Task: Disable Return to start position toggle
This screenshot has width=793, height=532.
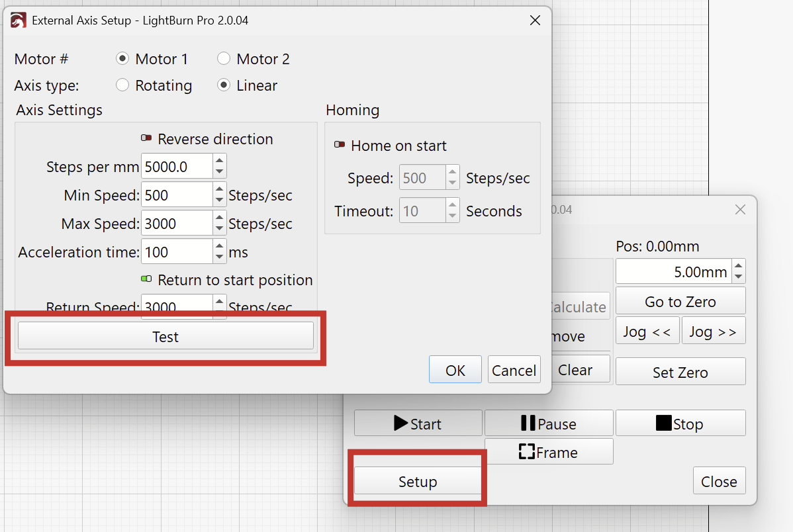Action: click(x=146, y=280)
